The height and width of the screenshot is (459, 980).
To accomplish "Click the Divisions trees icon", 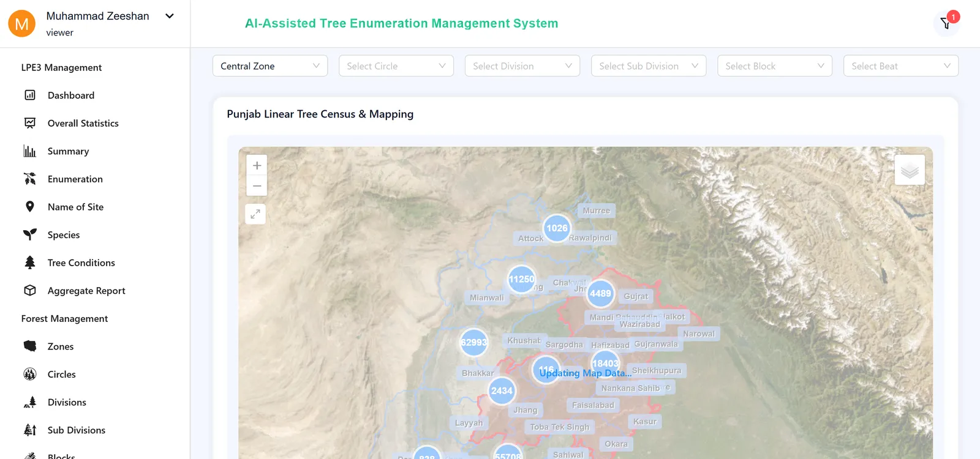I will (30, 402).
